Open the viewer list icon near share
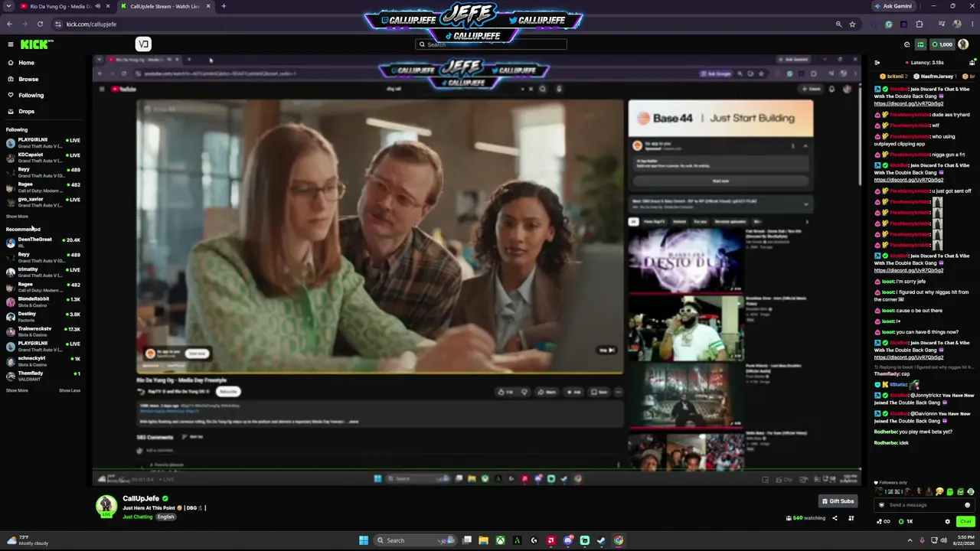 (x=851, y=518)
